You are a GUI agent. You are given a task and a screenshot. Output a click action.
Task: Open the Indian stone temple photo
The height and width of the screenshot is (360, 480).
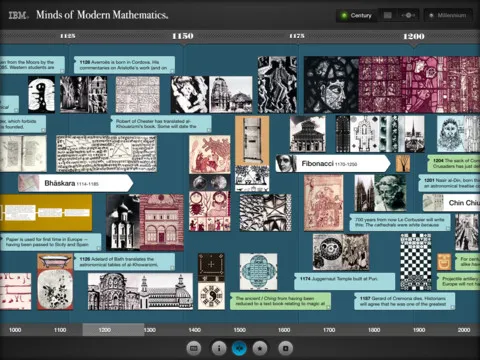(231, 95)
